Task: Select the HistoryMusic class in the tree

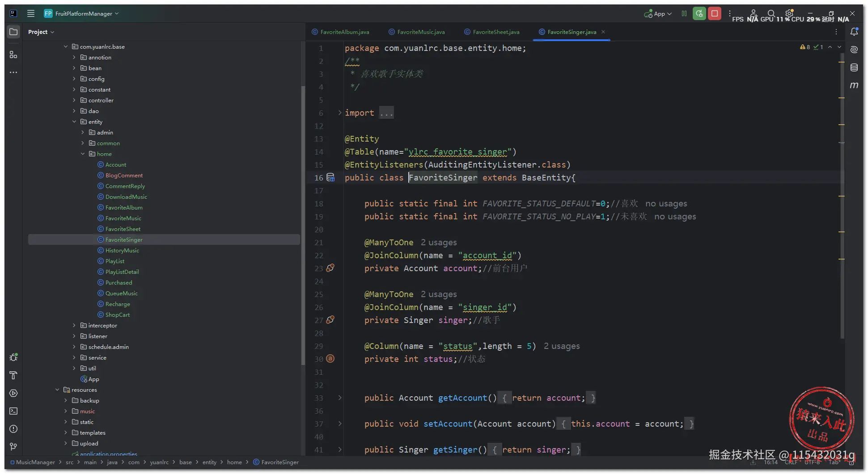Action: [x=122, y=250]
